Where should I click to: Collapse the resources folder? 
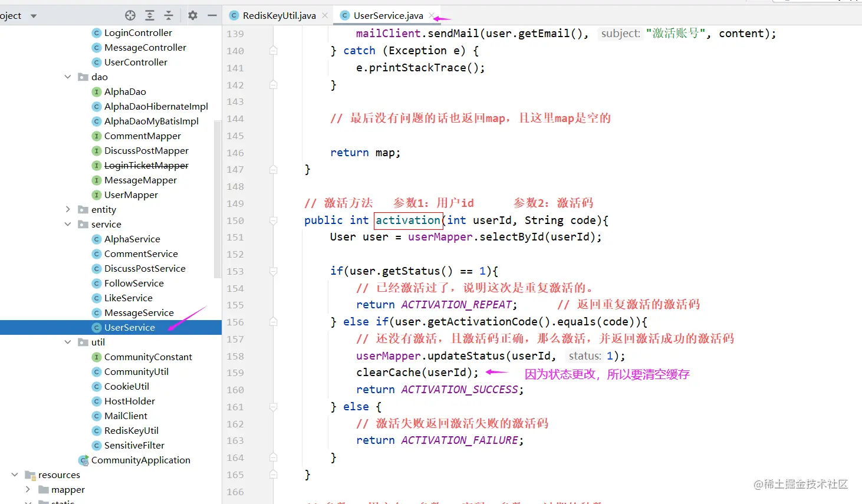15,475
